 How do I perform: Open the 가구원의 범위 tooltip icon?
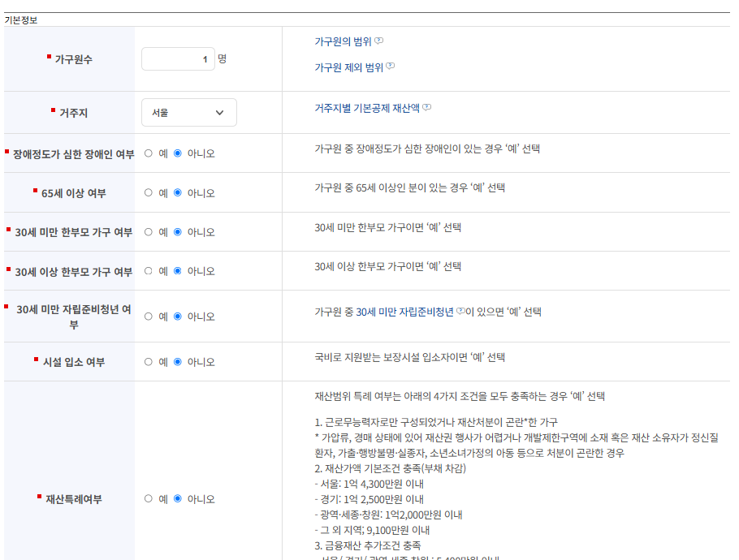pos(379,41)
